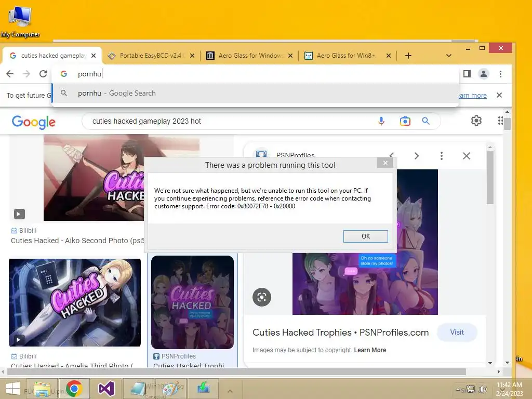The width and height of the screenshot is (532, 399).
Task: Close the Aero Glass for Windows tab
Action: coord(290,56)
